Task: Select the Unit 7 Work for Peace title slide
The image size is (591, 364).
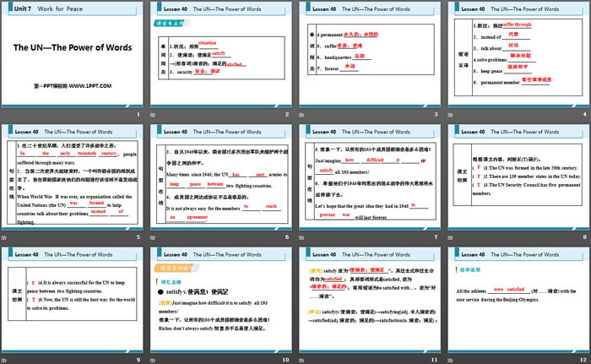Action: point(73,54)
